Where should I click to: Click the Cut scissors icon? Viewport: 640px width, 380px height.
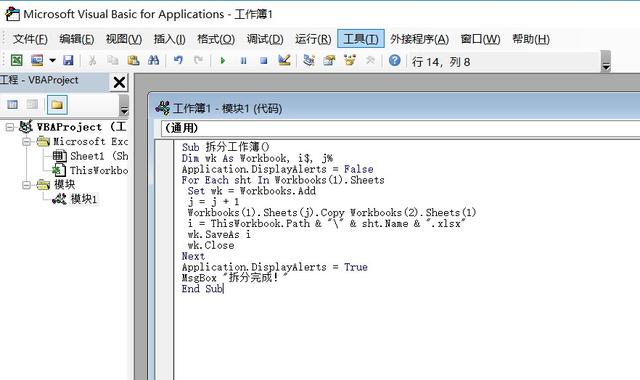(x=93, y=60)
